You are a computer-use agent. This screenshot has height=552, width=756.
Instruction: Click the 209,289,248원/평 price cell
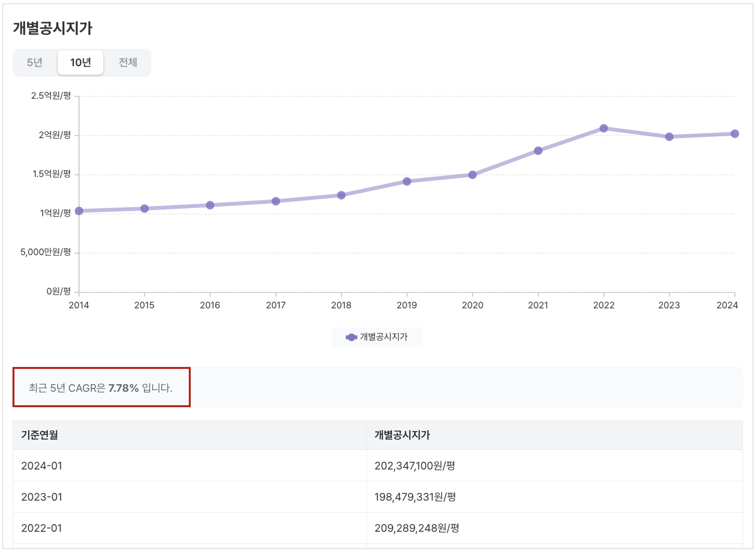tap(416, 528)
